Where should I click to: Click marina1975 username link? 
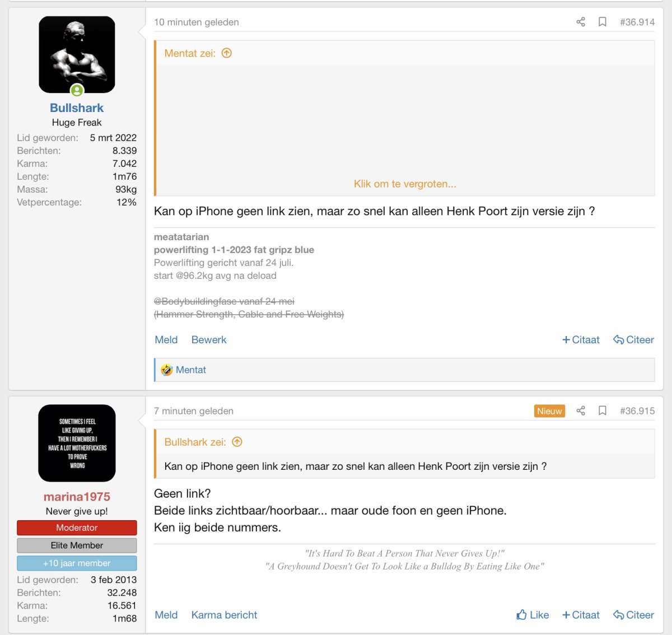(77, 497)
